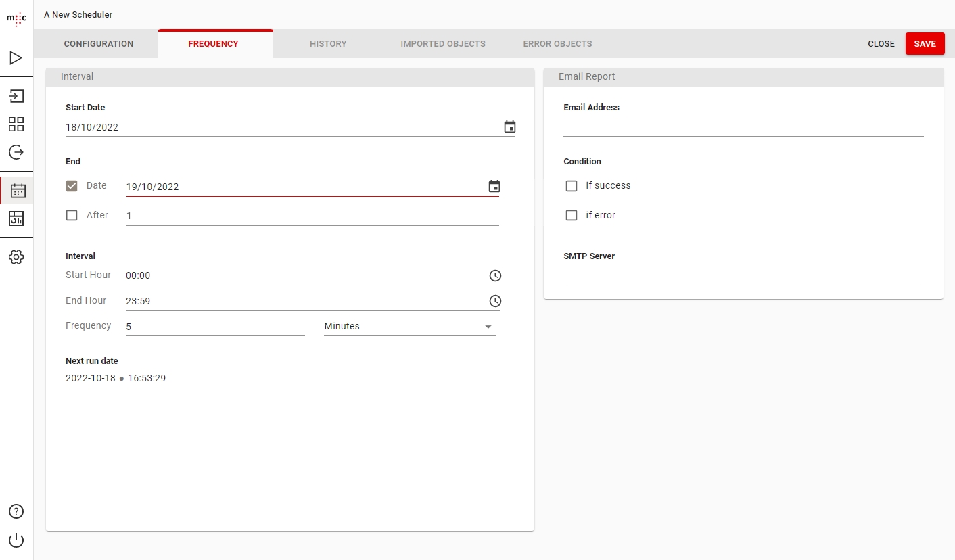
Task: Select the four-squares grid icon in sidebar
Action: pos(16,124)
